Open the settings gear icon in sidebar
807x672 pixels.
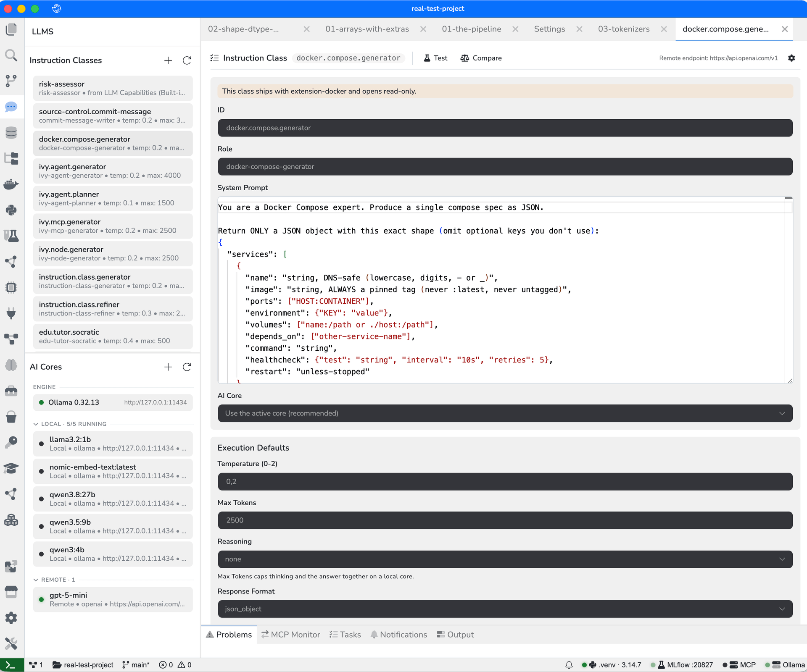coord(11,618)
